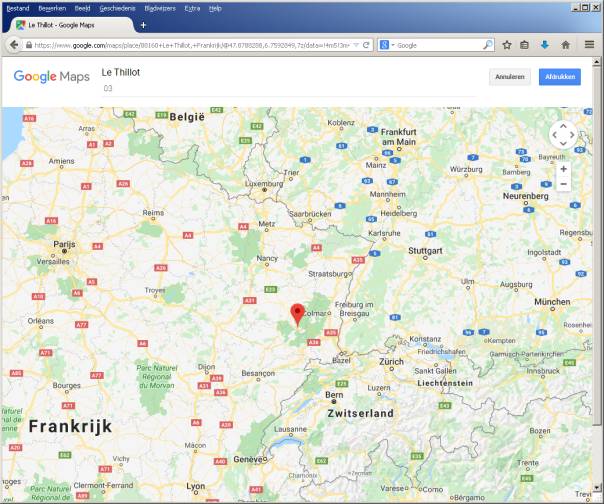Click the Straatsburg city label
Viewport: 604px width, 504px height.
click(x=329, y=274)
